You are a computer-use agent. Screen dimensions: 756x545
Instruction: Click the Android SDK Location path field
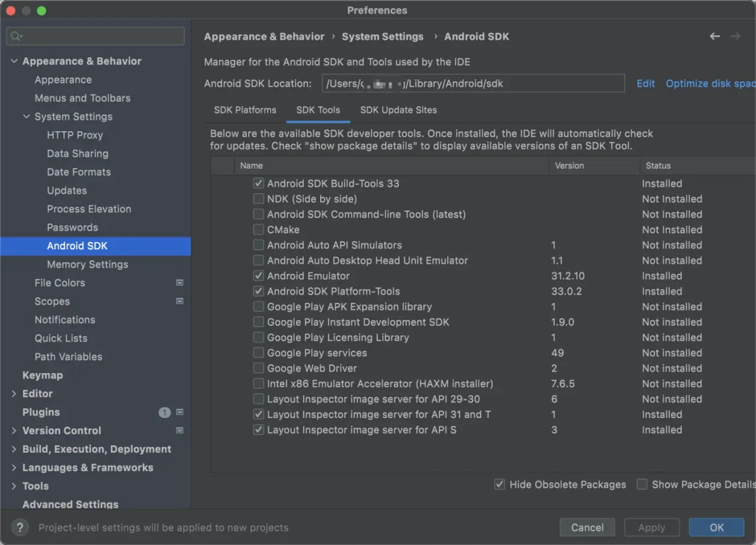point(473,84)
